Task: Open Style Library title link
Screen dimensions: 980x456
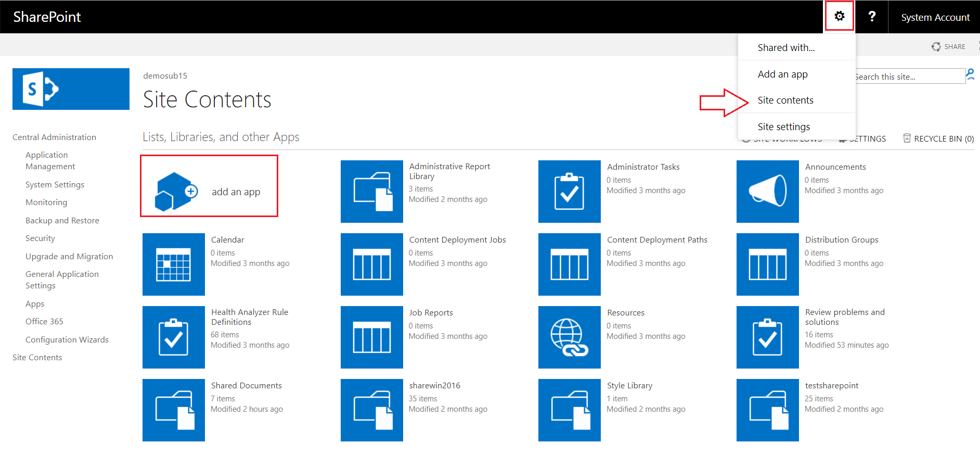Action: coord(629,385)
